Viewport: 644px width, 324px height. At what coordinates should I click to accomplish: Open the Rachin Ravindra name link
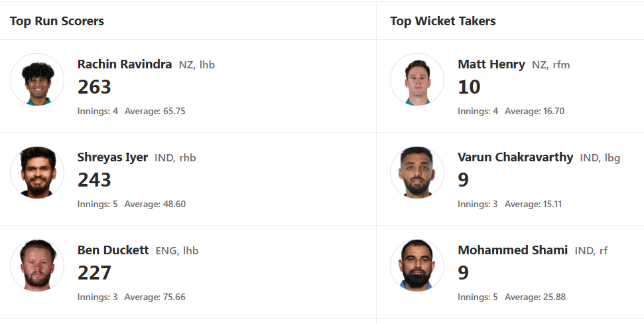(125, 64)
